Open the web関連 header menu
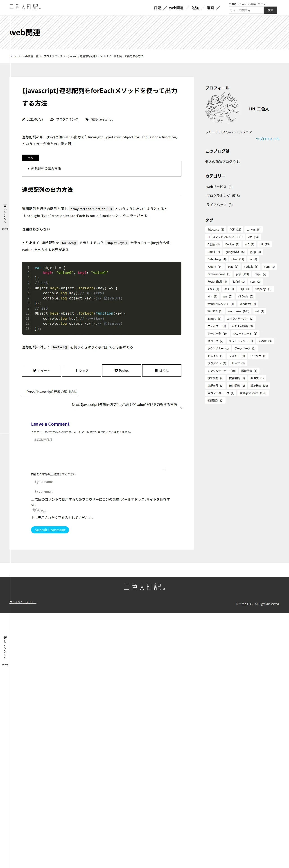Viewport: 289px width, 868px height. pyautogui.click(x=176, y=8)
